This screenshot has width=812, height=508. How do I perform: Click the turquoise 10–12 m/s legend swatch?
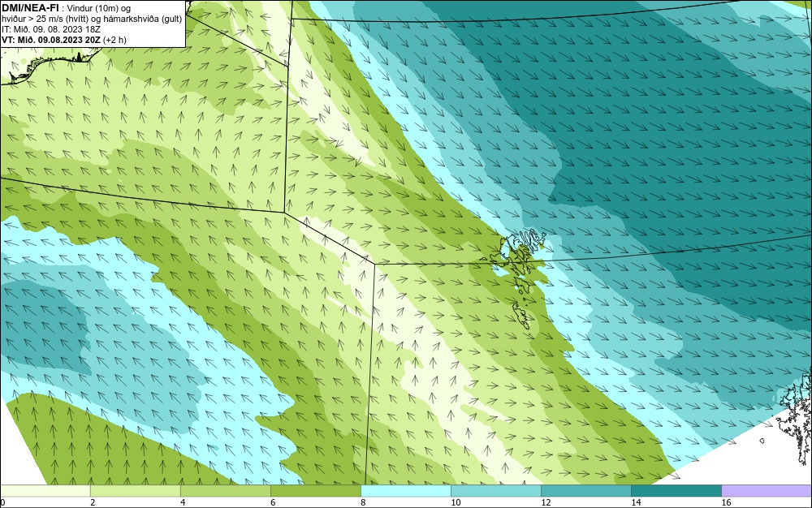click(x=495, y=491)
